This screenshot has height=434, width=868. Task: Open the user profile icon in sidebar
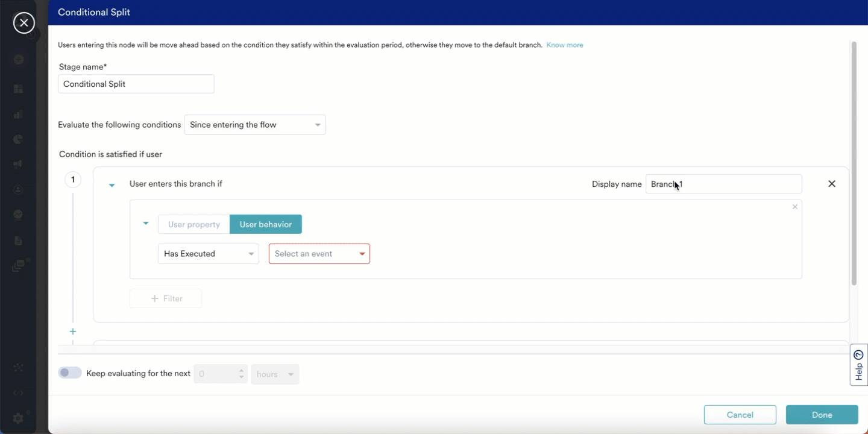coord(18,189)
